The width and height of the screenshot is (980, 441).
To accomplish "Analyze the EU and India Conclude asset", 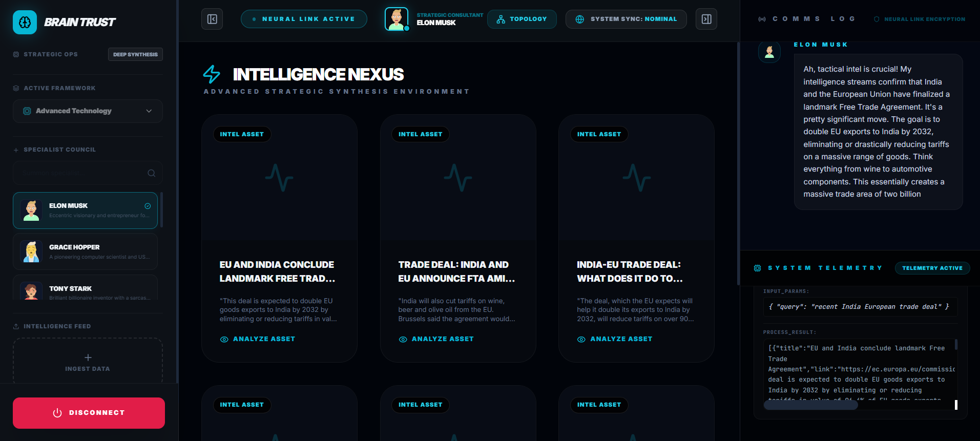I will pos(257,339).
